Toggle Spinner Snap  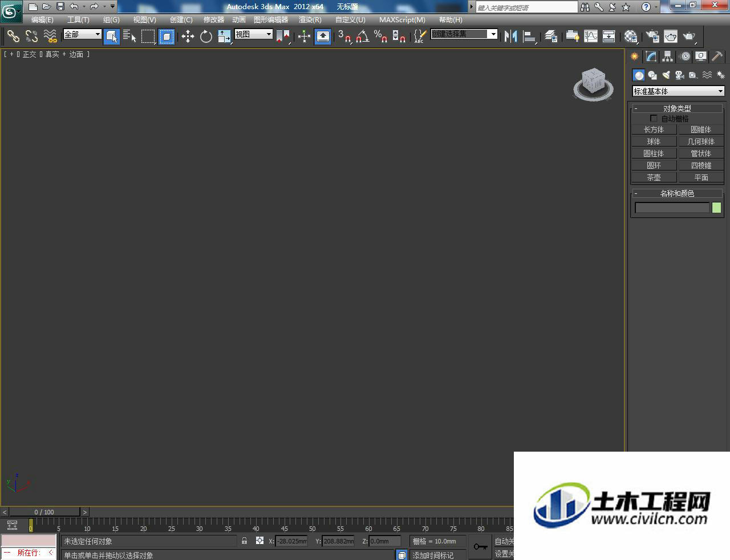tap(399, 36)
